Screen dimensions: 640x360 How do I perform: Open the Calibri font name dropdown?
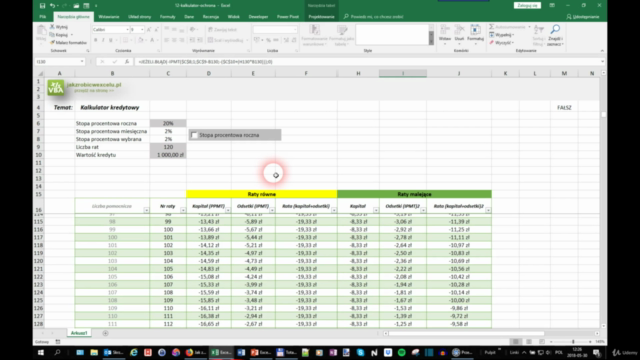click(127, 29)
